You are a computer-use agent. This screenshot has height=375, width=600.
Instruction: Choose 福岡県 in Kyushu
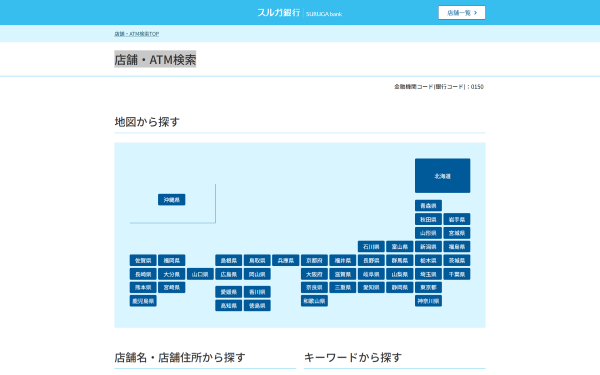pyautogui.click(x=171, y=261)
